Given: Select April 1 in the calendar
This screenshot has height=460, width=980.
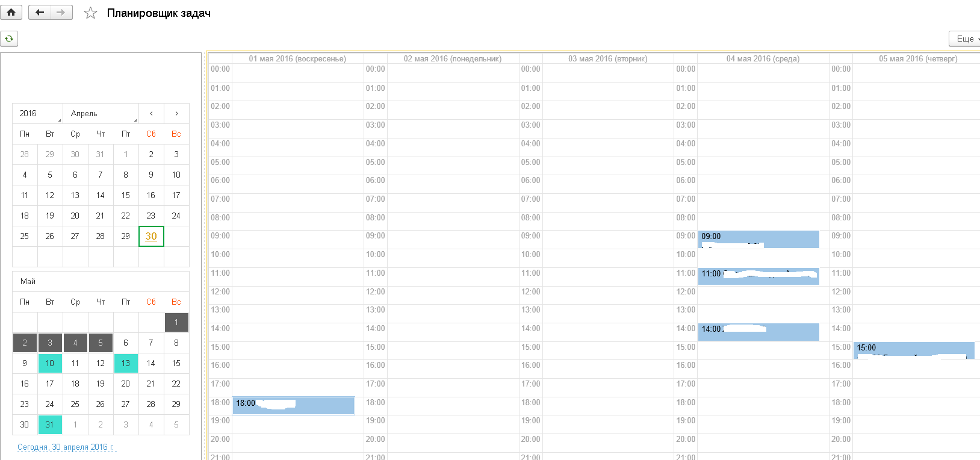Looking at the screenshot, I should [x=126, y=154].
